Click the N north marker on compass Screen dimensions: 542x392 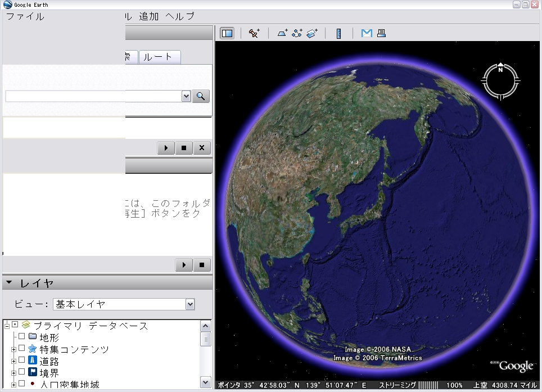(500, 70)
